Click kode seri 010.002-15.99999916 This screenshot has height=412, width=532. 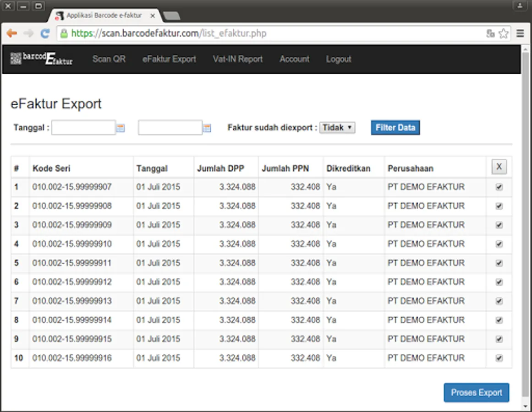click(72, 358)
